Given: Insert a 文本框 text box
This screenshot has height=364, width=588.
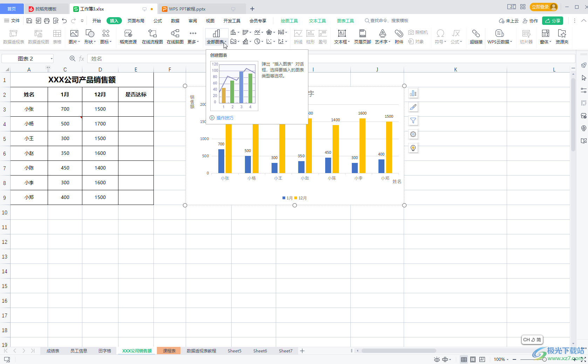Looking at the screenshot, I should [x=342, y=36].
